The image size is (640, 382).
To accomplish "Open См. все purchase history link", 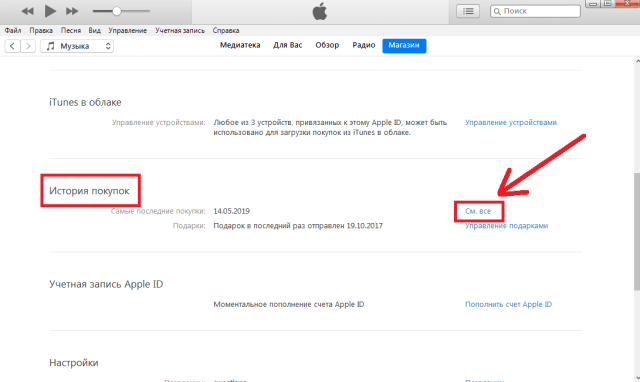I will [x=478, y=211].
